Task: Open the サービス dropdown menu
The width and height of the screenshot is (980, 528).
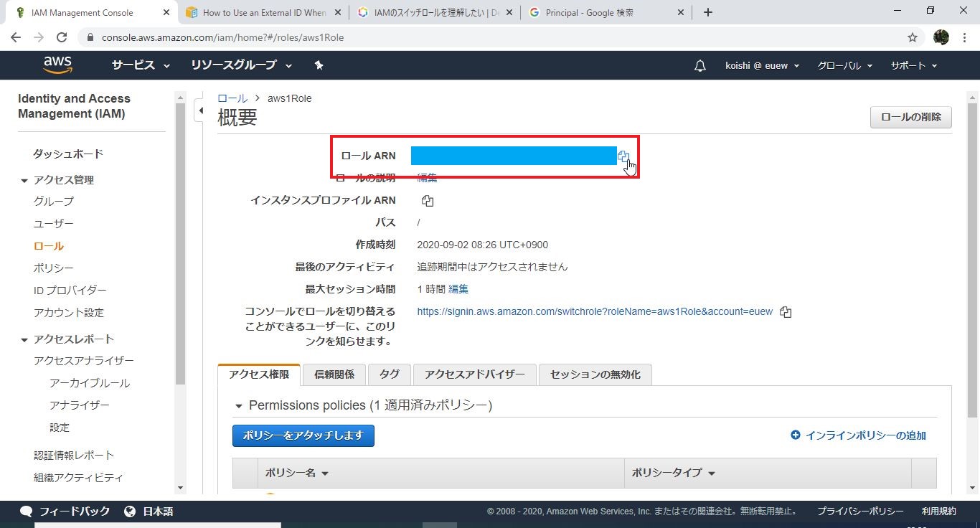Action: click(141, 65)
